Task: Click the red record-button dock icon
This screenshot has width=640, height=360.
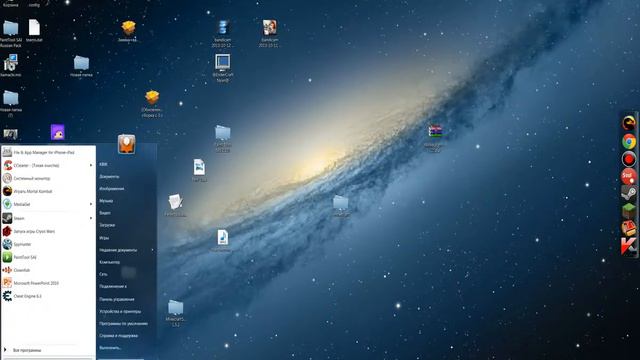Action: [x=629, y=159]
